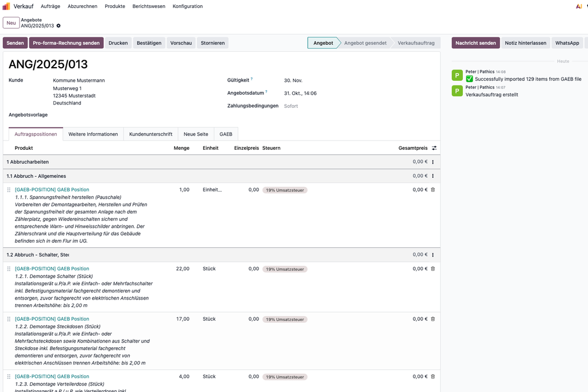588x392 pixels.
Task: Delete the Demontage Steckdosen line via trash icon
Action: coord(433,319)
